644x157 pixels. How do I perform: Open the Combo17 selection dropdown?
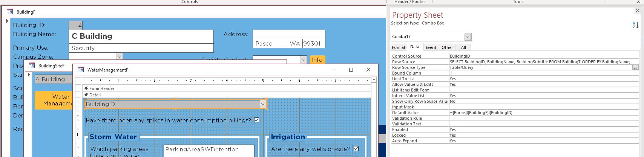(x=468, y=37)
